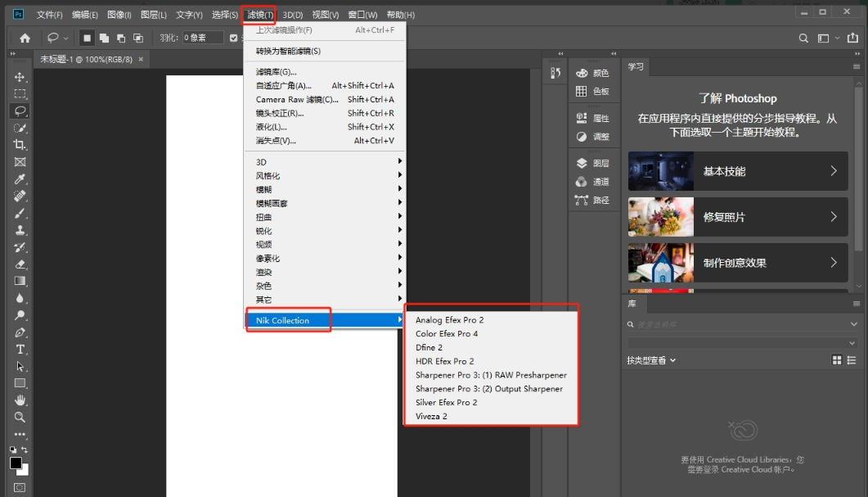
Task: Reset to default foreground/background colors
Action: click(x=13, y=450)
